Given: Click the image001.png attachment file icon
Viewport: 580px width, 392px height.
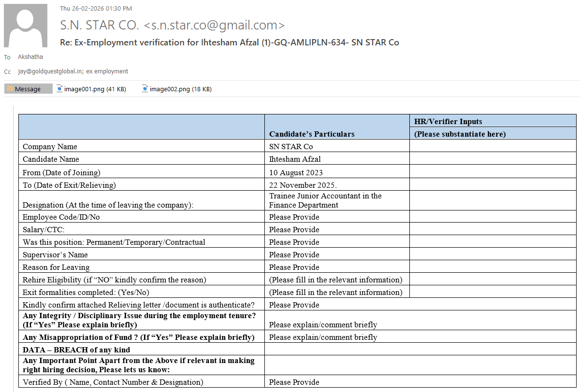Looking at the screenshot, I should [x=59, y=89].
